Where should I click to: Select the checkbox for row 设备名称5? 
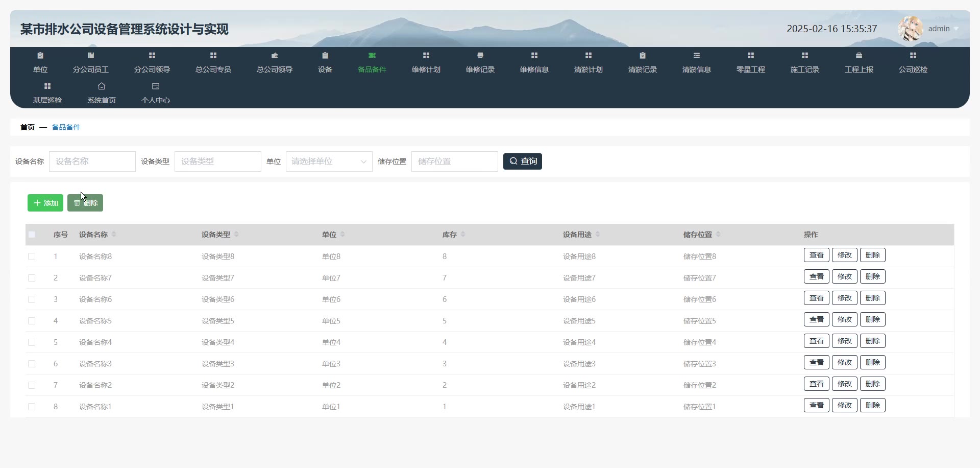point(32,321)
